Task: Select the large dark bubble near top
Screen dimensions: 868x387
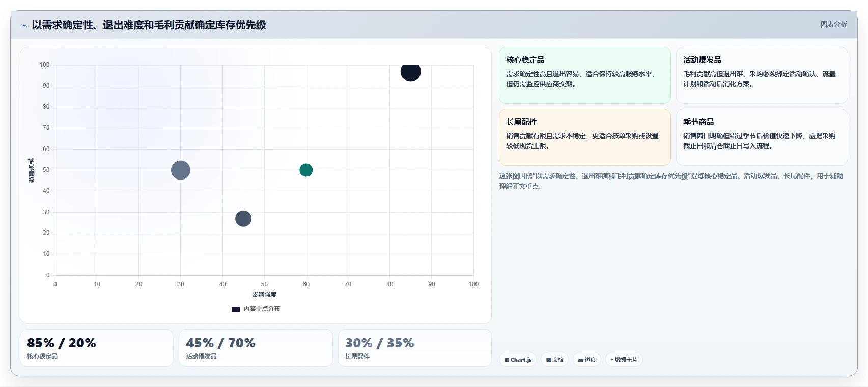Action: coord(410,71)
